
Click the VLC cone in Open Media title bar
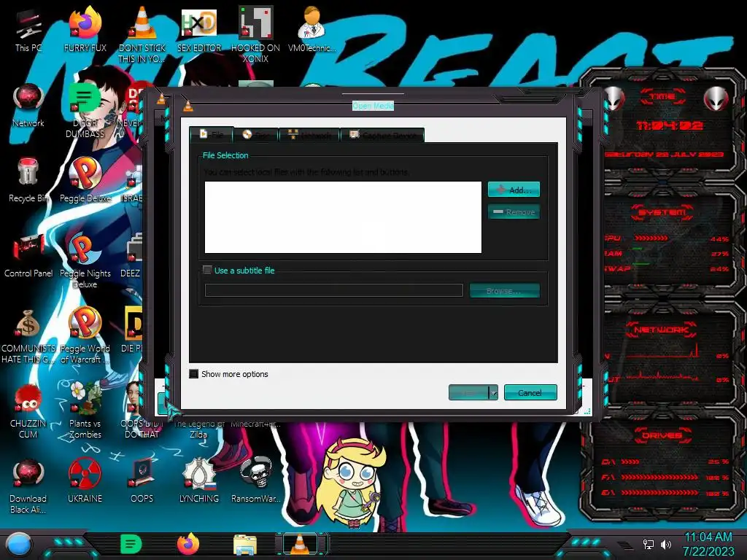[x=188, y=106]
